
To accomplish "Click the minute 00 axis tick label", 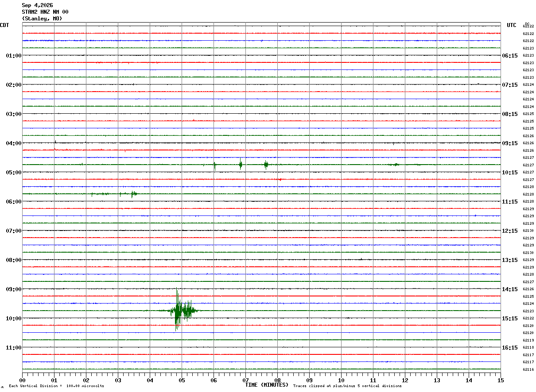I will click(22, 380).
